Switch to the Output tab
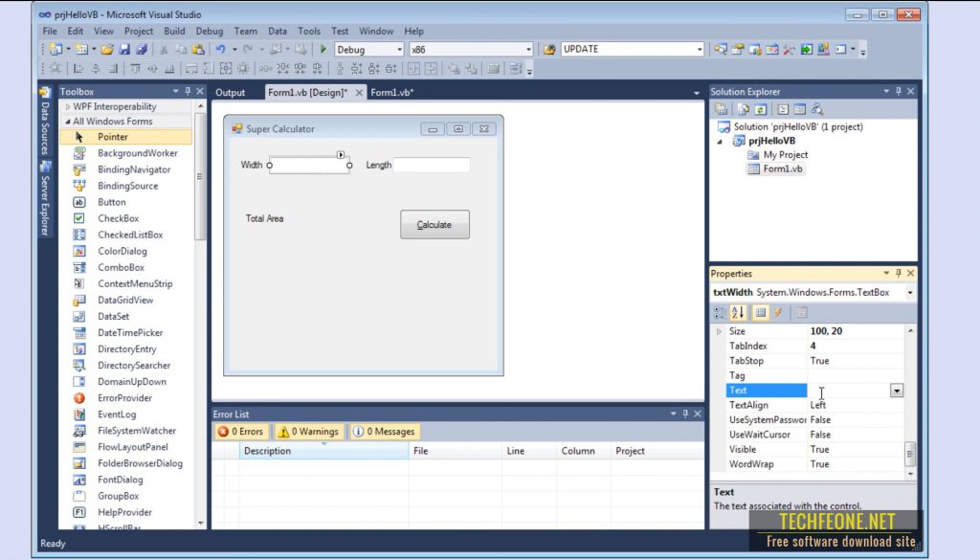The image size is (980, 560). 230,93
